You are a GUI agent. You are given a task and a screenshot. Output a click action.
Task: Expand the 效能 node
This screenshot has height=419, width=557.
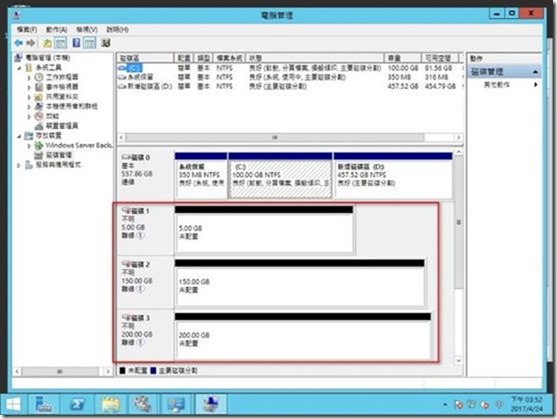click(29, 116)
